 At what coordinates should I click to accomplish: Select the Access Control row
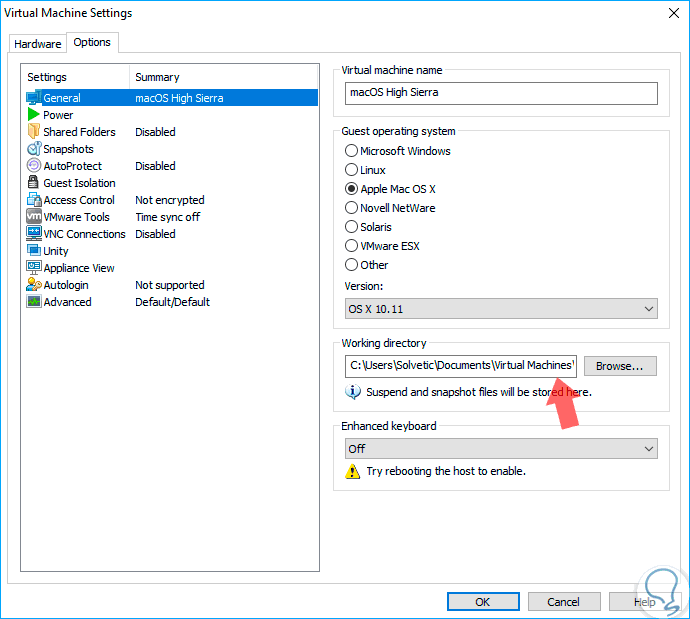(x=172, y=200)
